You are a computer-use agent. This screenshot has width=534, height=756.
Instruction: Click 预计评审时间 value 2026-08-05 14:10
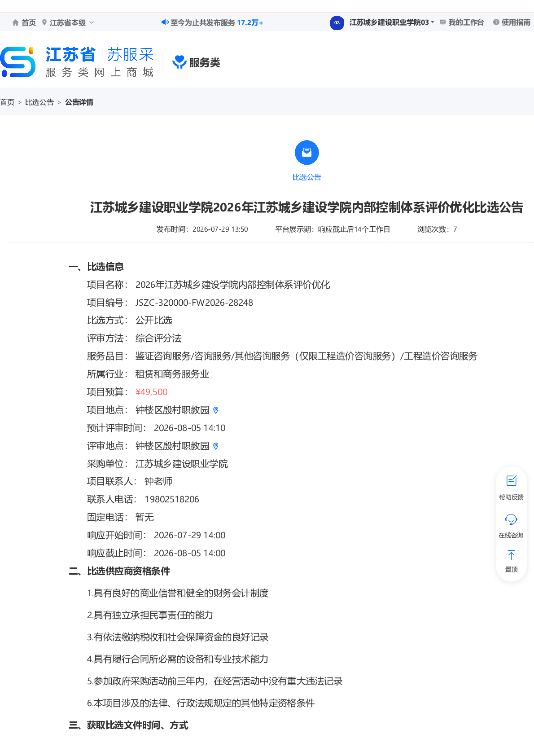(x=190, y=428)
